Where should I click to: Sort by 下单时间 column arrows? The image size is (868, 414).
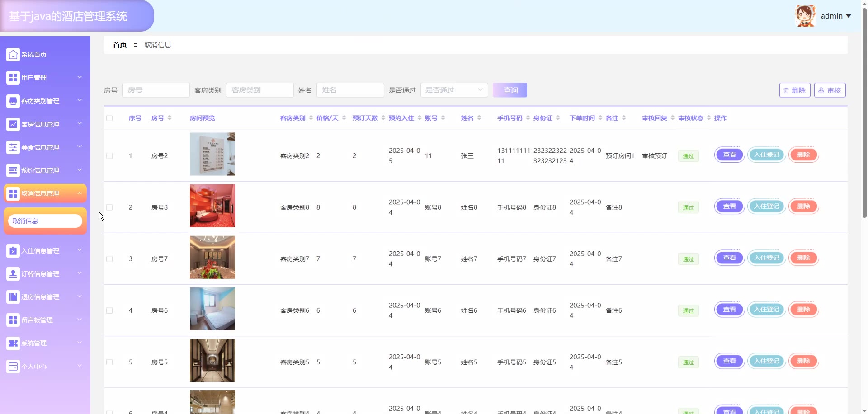[600, 118]
